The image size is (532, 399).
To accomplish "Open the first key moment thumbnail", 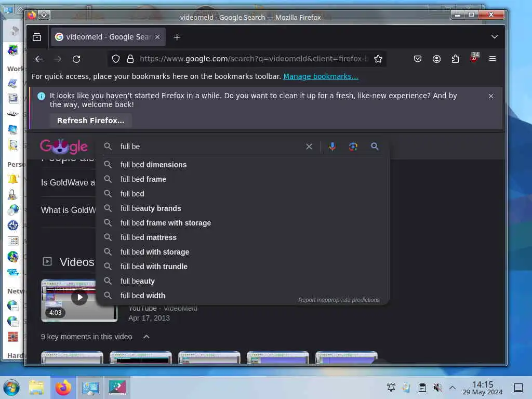I will click(x=72, y=357).
